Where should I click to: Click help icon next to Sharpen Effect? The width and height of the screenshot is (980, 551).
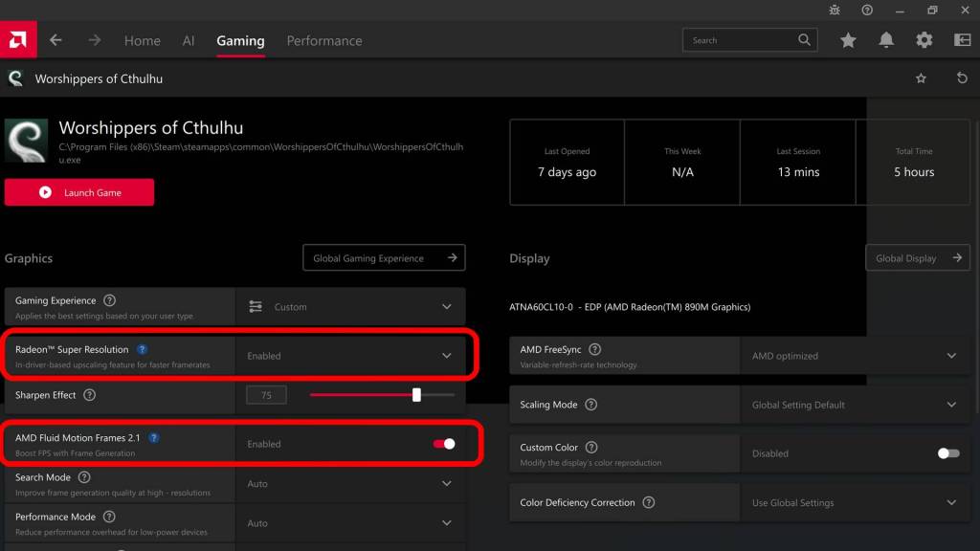tap(89, 395)
